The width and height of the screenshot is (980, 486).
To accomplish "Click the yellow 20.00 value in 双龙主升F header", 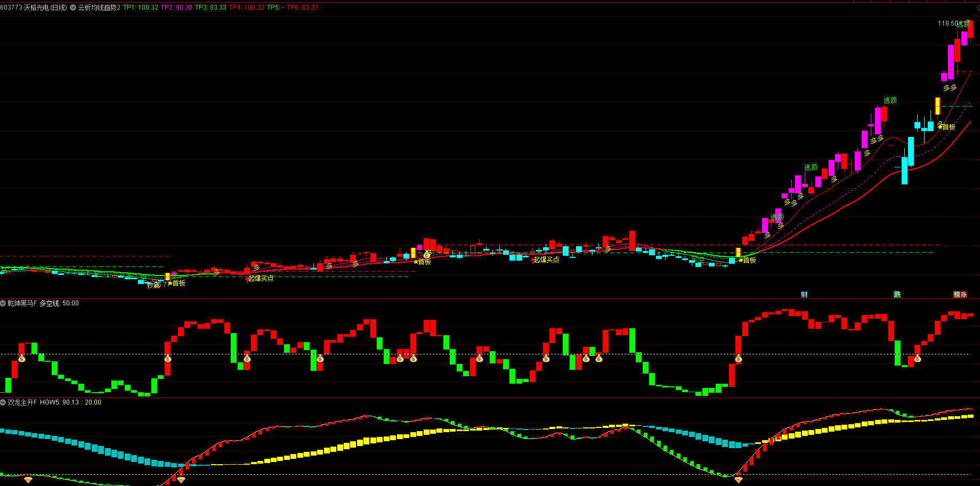I will tap(93, 402).
